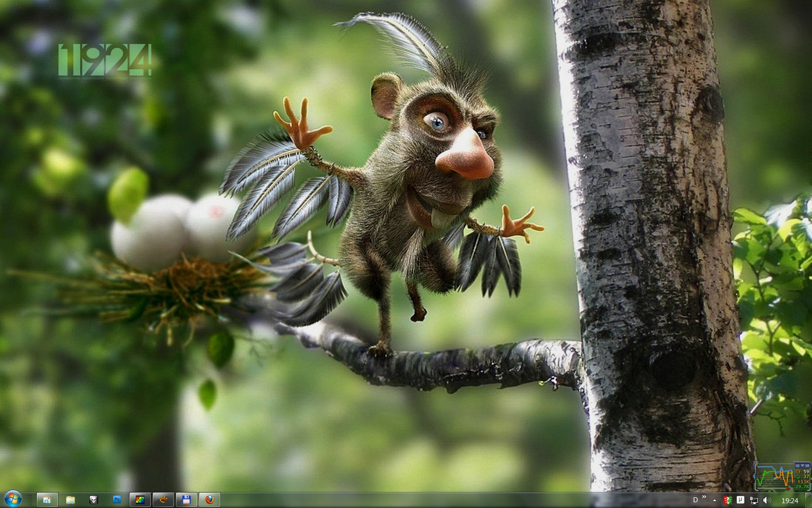Click the desktop clock widget showing 1924
Image resolution: width=812 pixels, height=508 pixels.
click(x=105, y=60)
